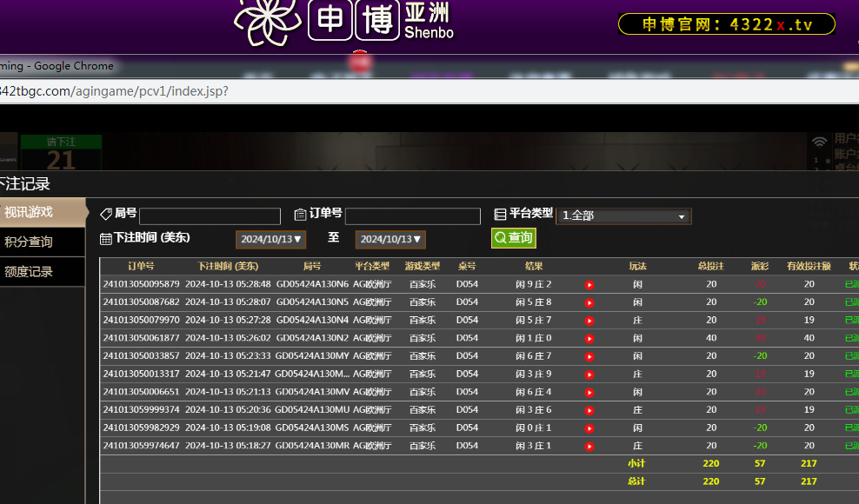Play replay icon for round GD05424A130N4
This screenshot has width=859, height=504.
click(x=589, y=321)
